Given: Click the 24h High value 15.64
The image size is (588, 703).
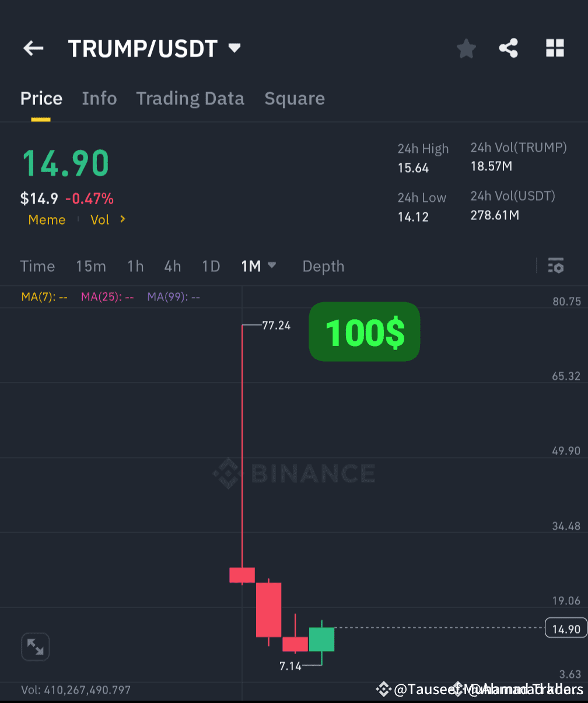Looking at the screenshot, I should coord(413,168).
